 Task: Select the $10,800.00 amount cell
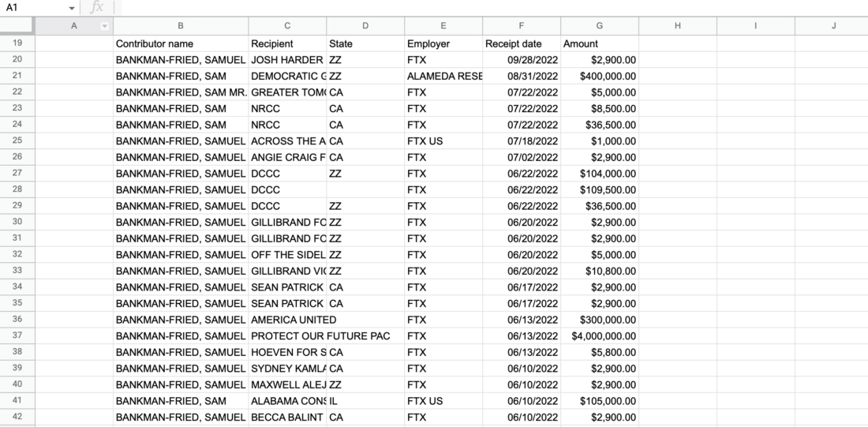coord(600,271)
